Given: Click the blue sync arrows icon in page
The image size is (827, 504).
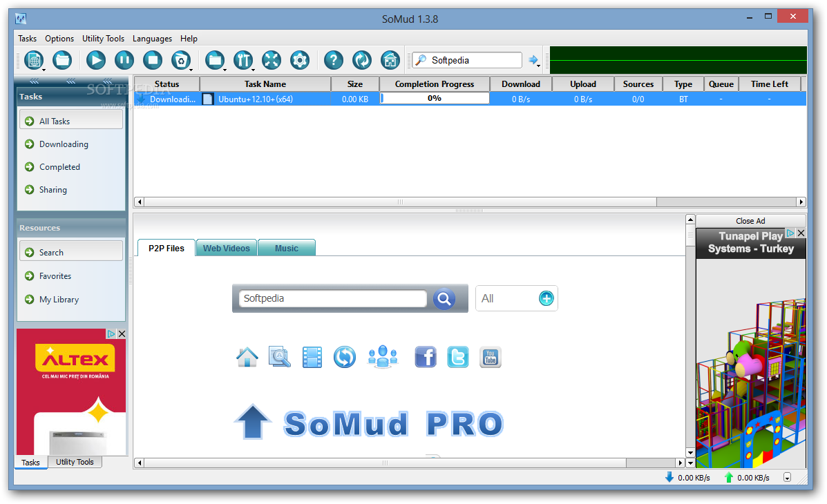Looking at the screenshot, I should click(344, 357).
